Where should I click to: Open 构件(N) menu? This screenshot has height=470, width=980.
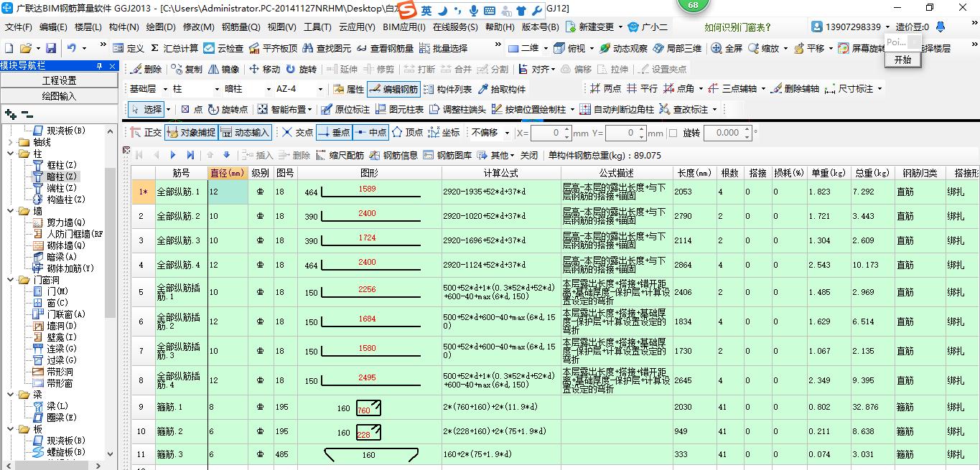(x=123, y=27)
